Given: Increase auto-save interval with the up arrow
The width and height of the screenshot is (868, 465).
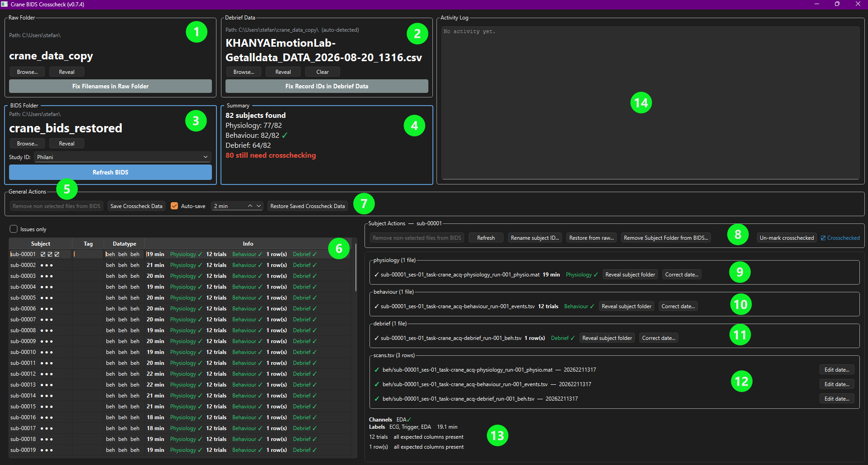Looking at the screenshot, I should pyautogui.click(x=250, y=206).
